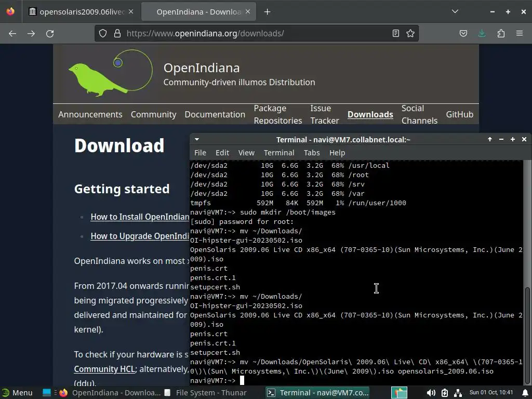Go back using the browser back arrow
Viewport: 532px width, 399px height.
tap(12, 34)
